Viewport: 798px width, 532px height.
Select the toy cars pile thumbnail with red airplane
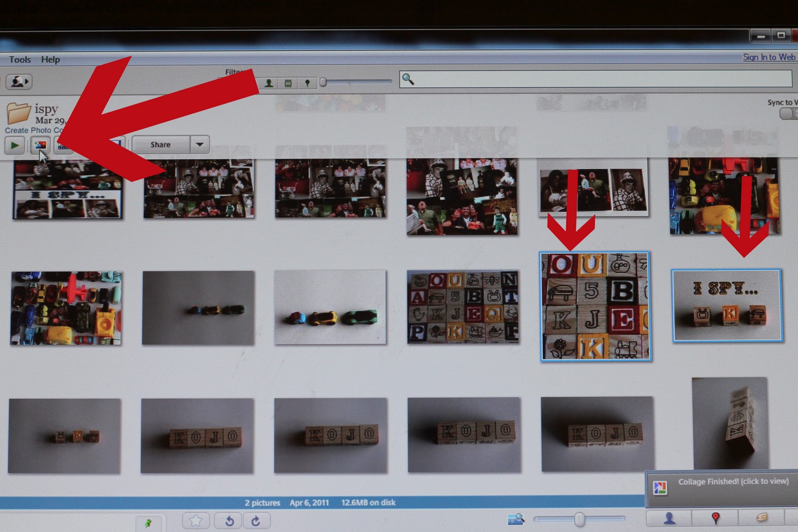coord(66,308)
